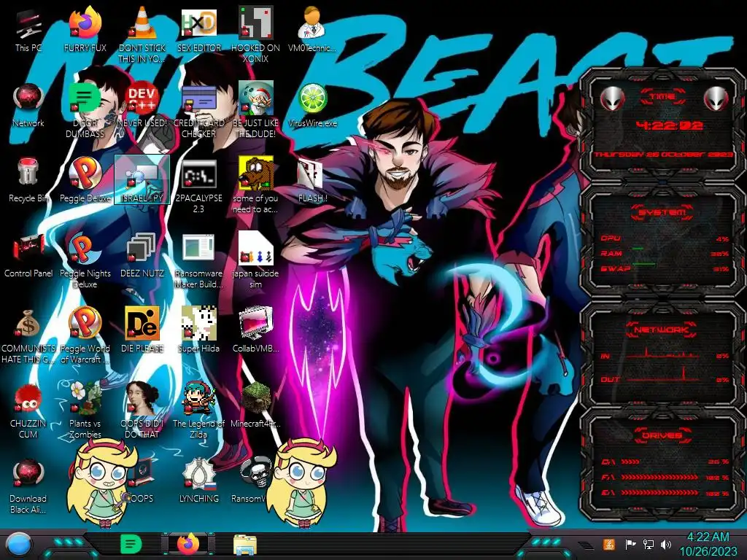Open the Action Center flag tray icon

pos(630,544)
